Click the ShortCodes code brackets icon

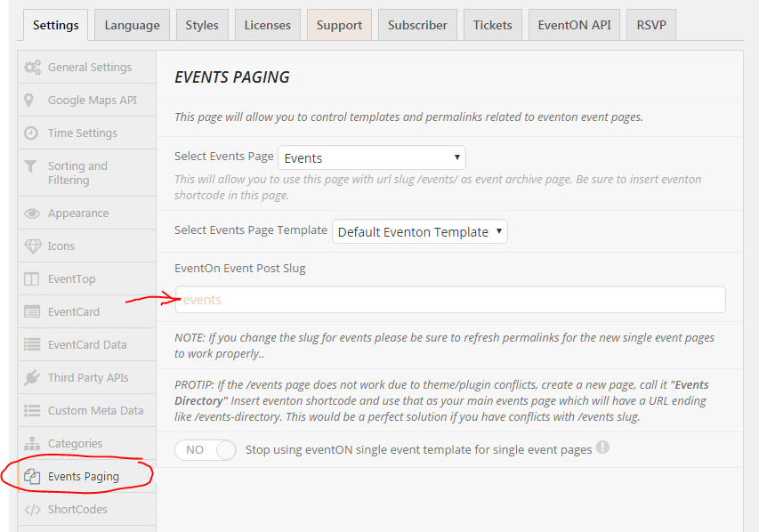(32, 510)
